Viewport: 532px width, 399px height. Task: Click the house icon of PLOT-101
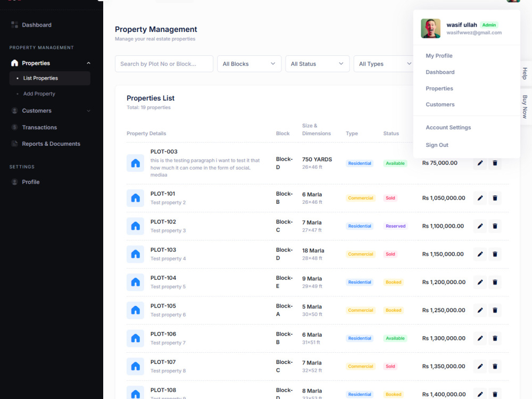coord(135,198)
